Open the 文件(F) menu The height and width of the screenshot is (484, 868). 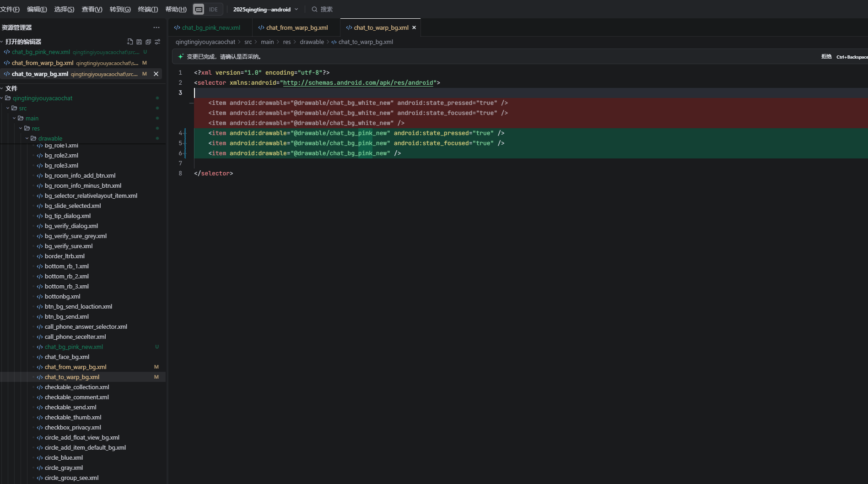10,9
